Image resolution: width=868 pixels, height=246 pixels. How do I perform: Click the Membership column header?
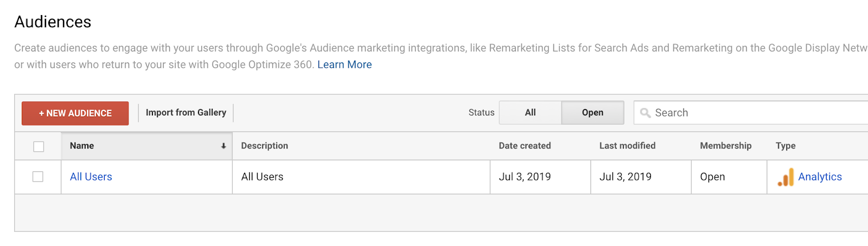pyautogui.click(x=725, y=146)
